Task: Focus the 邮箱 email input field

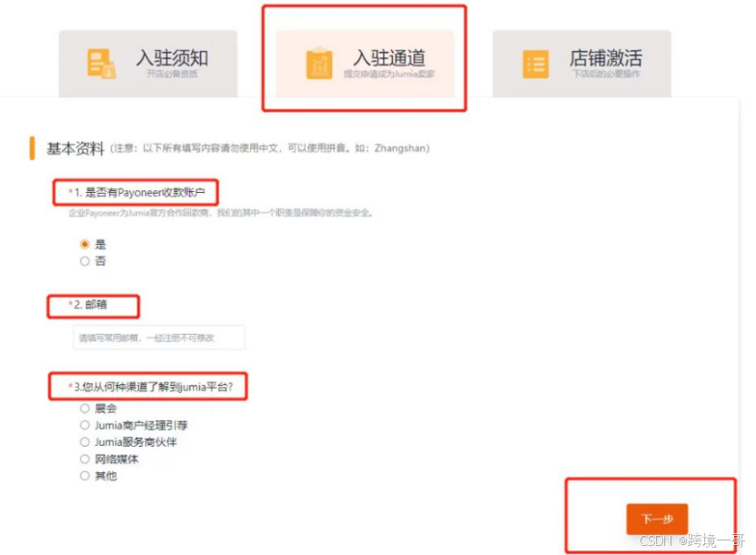Action: (159, 338)
